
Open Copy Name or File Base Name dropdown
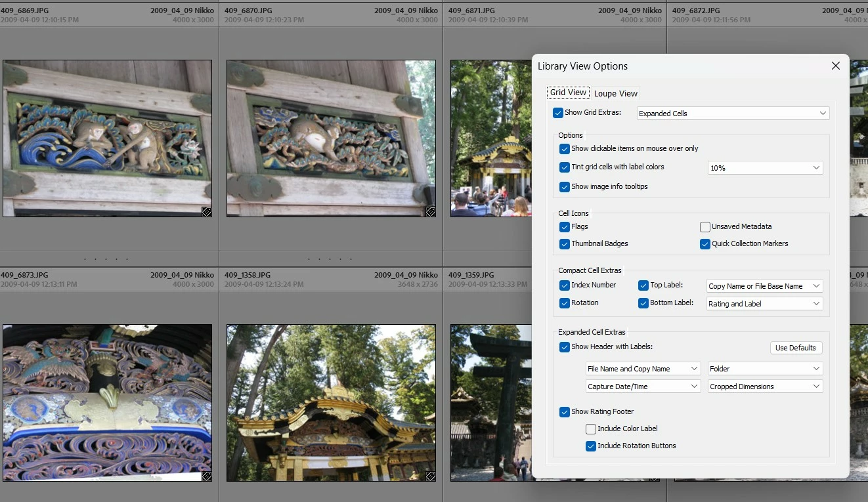pos(764,286)
